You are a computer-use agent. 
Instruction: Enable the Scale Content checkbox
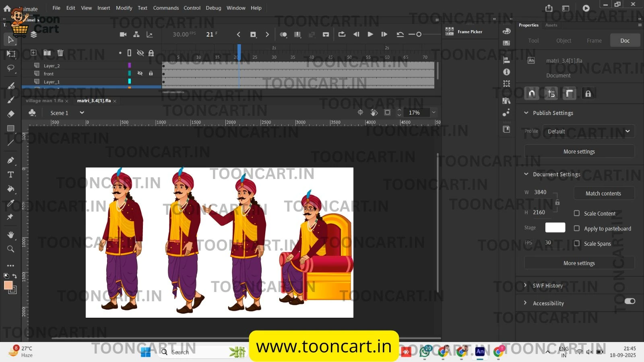[577, 213]
